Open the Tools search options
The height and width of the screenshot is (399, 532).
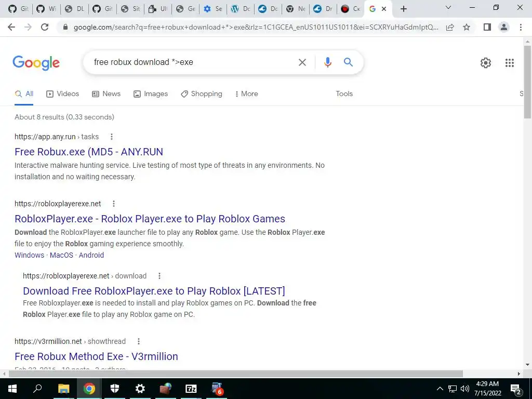point(344,94)
